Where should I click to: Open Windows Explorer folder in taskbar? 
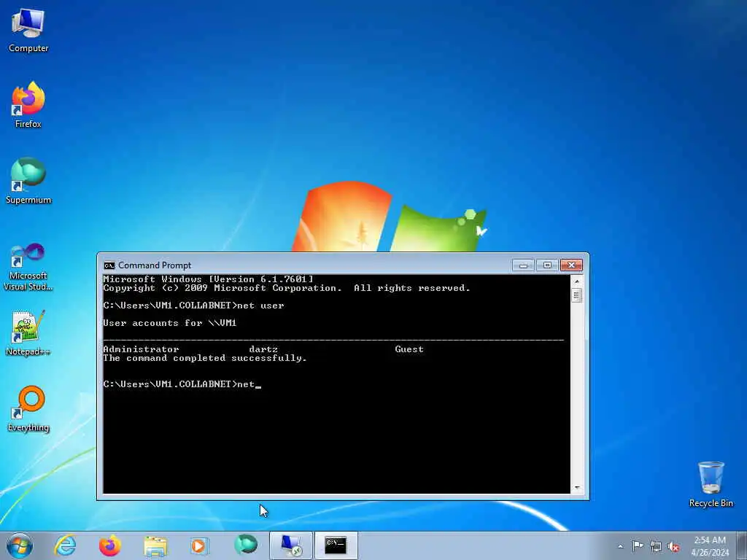155,545
